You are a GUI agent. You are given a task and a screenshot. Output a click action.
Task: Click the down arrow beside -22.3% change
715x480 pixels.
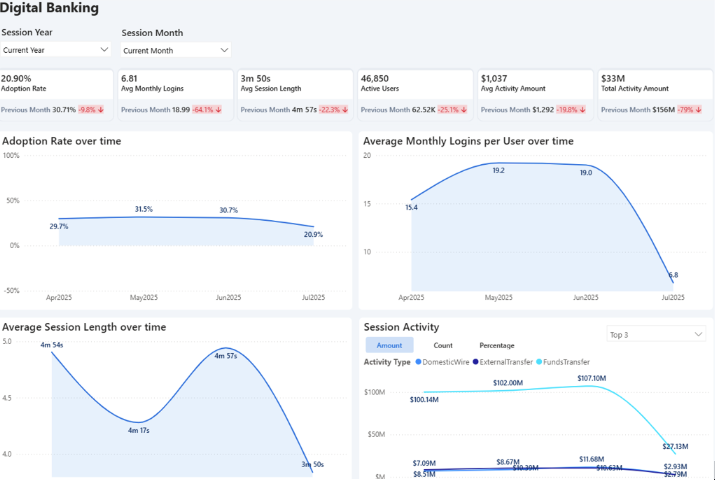tap(346, 110)
